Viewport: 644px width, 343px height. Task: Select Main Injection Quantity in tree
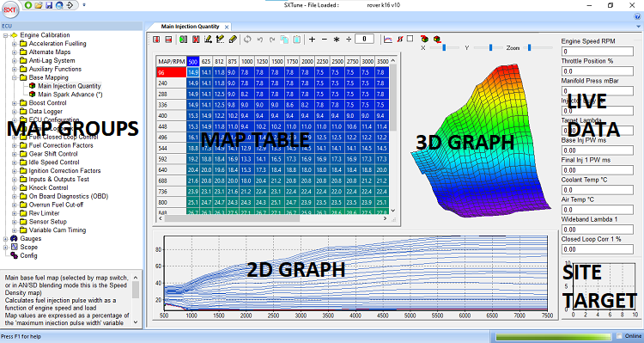69,86
